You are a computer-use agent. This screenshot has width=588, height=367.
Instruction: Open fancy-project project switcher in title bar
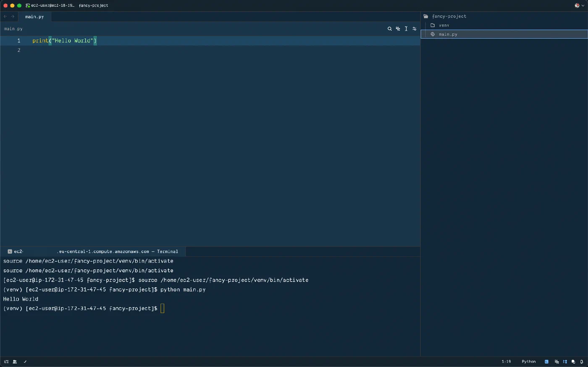93,5
